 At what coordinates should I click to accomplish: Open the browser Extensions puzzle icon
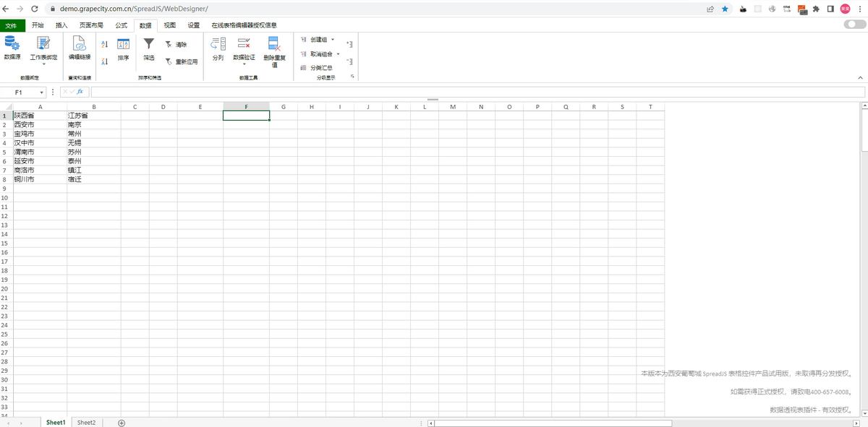[x=816, y=9]
